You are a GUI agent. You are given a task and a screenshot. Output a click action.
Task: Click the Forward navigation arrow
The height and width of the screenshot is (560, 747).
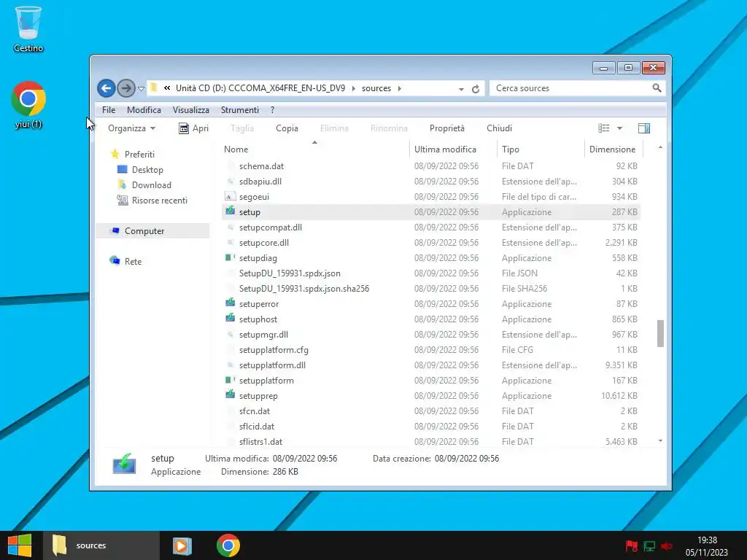click(125, 88)
